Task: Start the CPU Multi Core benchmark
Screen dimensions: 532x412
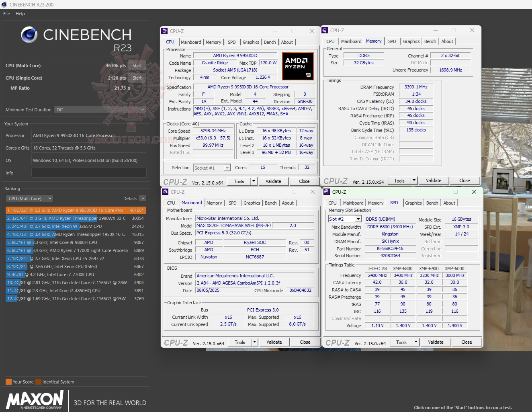Action: (137, 65)
